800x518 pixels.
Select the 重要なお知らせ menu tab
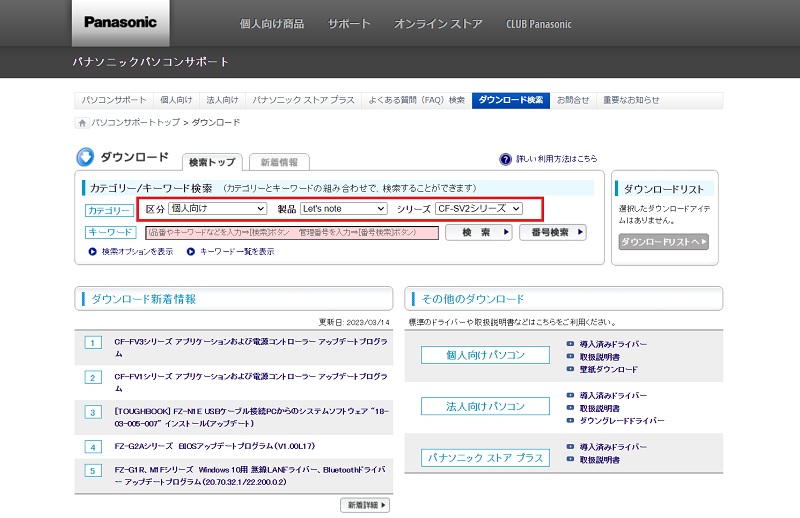click(x=631, y=100)
